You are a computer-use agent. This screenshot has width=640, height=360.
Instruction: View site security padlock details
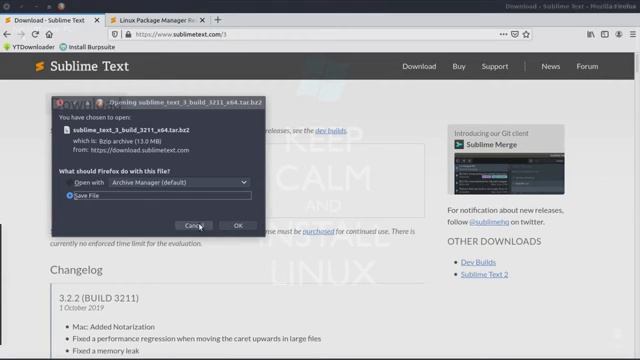128,34
